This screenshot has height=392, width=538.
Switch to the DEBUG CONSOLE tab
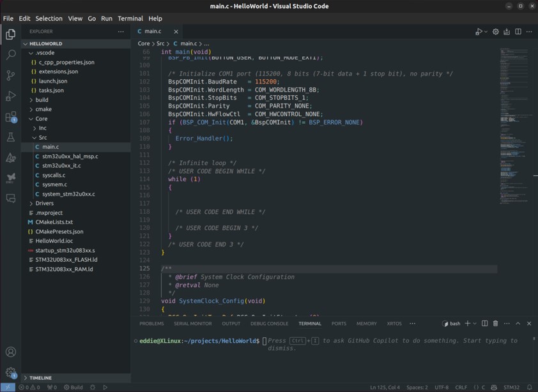tap(269, 324)
